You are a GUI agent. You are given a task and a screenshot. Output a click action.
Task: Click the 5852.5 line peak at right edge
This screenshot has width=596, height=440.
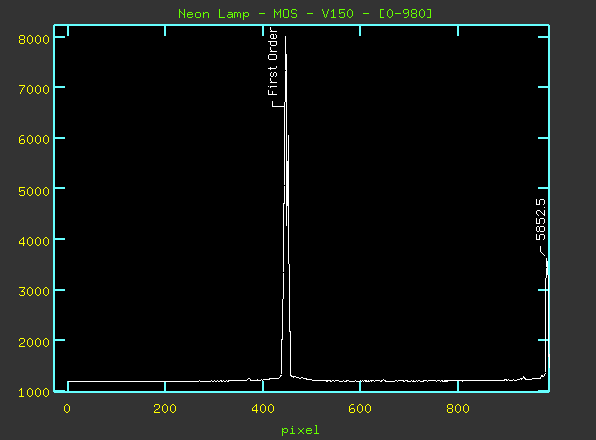pos(547,260)
